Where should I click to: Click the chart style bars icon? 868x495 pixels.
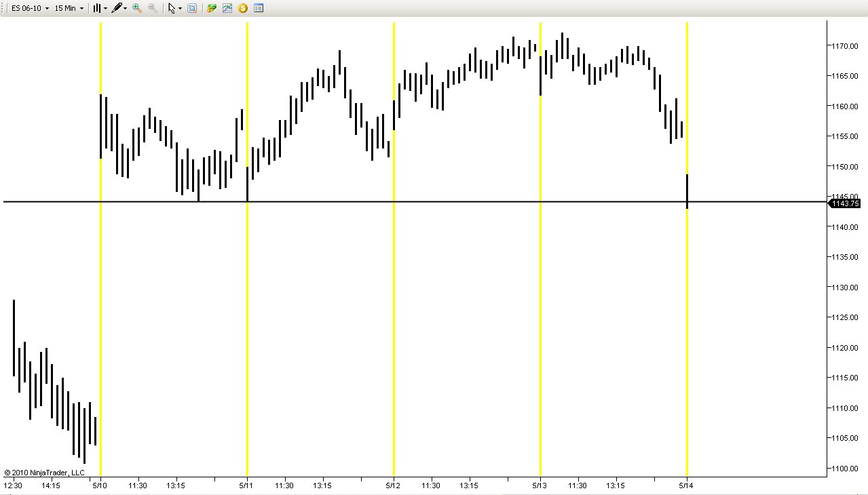click(97, 8)
